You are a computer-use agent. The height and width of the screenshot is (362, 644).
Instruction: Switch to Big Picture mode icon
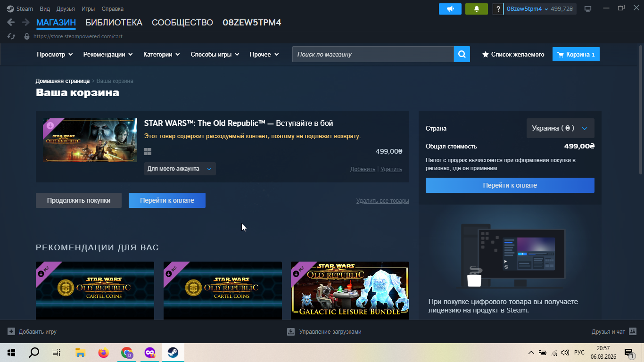coord(588,9)
